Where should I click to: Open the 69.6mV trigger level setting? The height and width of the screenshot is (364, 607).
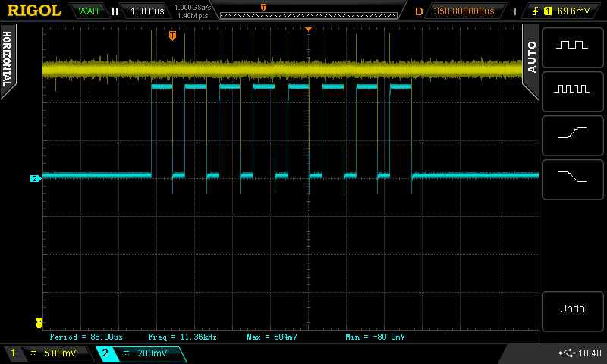tap(574, 11)
